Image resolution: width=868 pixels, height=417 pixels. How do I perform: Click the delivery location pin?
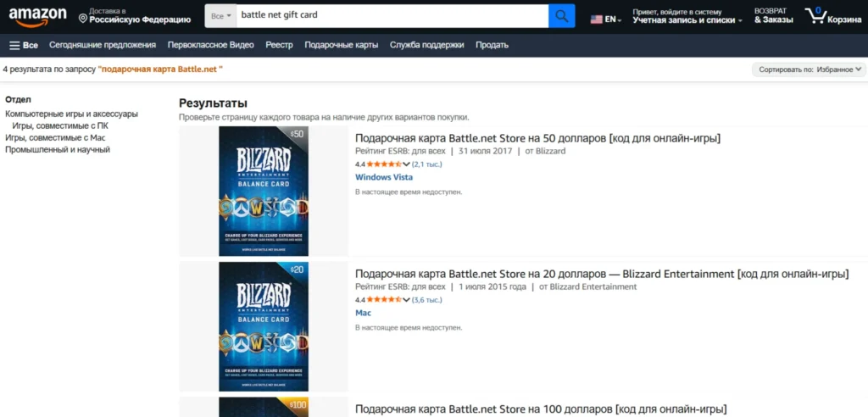[x=83, y=19]
